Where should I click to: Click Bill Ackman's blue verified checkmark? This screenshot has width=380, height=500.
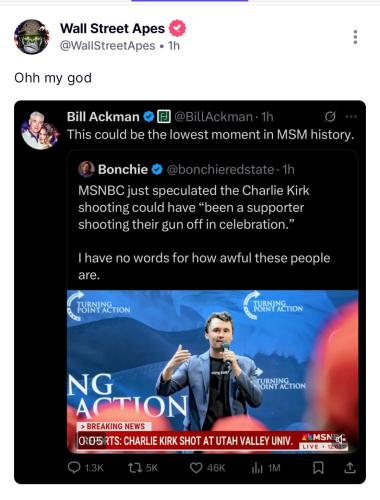[149, 117]
